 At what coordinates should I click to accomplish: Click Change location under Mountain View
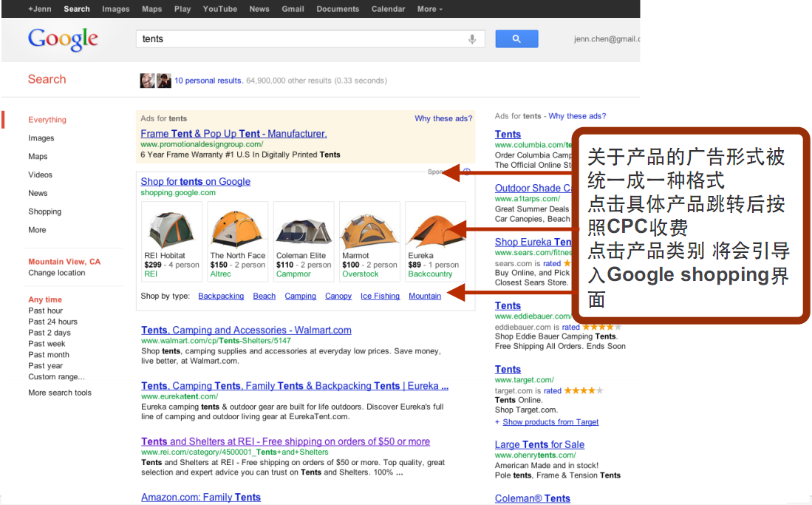[56, 273]
